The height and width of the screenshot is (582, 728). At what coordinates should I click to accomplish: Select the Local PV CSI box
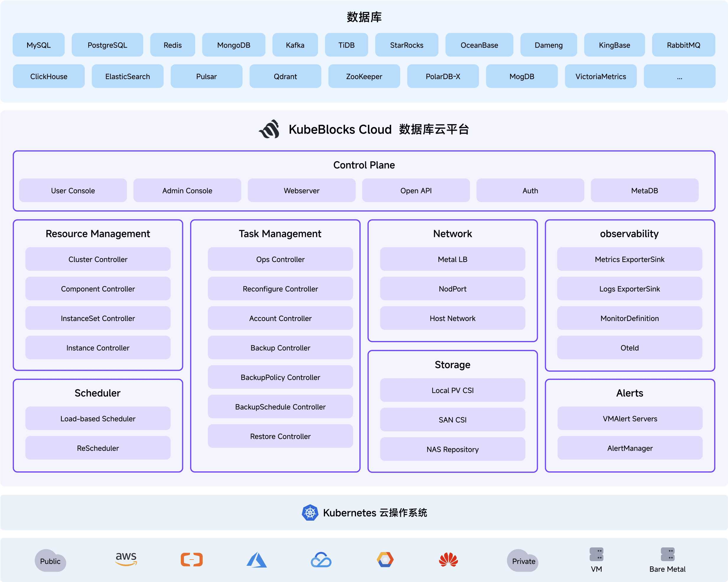(x=453, y=390)
